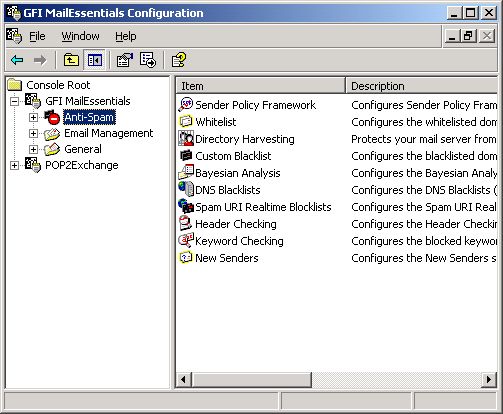The width and height of the screenshot is (503, 414).
Task: Click the Header Checking icon
Action: point(186,223)
